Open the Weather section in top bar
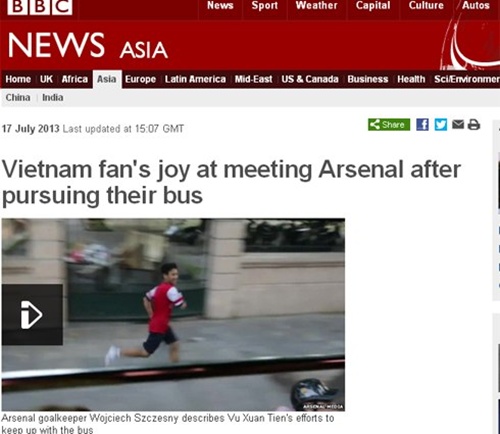 [x=316, y=6]
